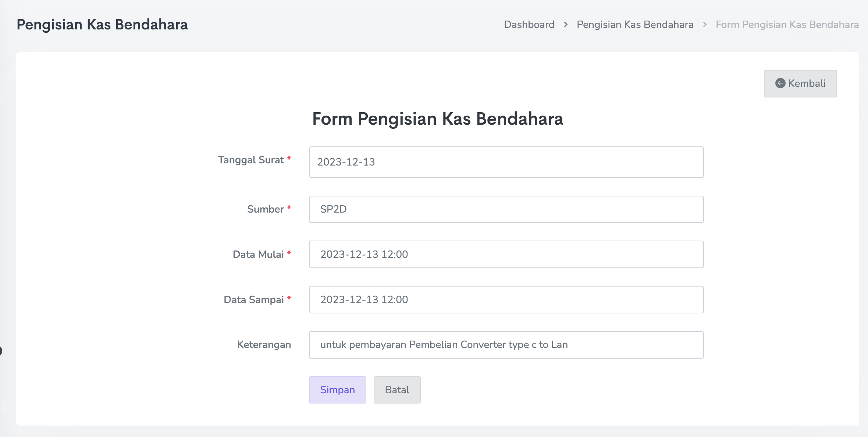The image size is (868, 437).
Task: Save the form with Simpan
Action: (337, 390)
